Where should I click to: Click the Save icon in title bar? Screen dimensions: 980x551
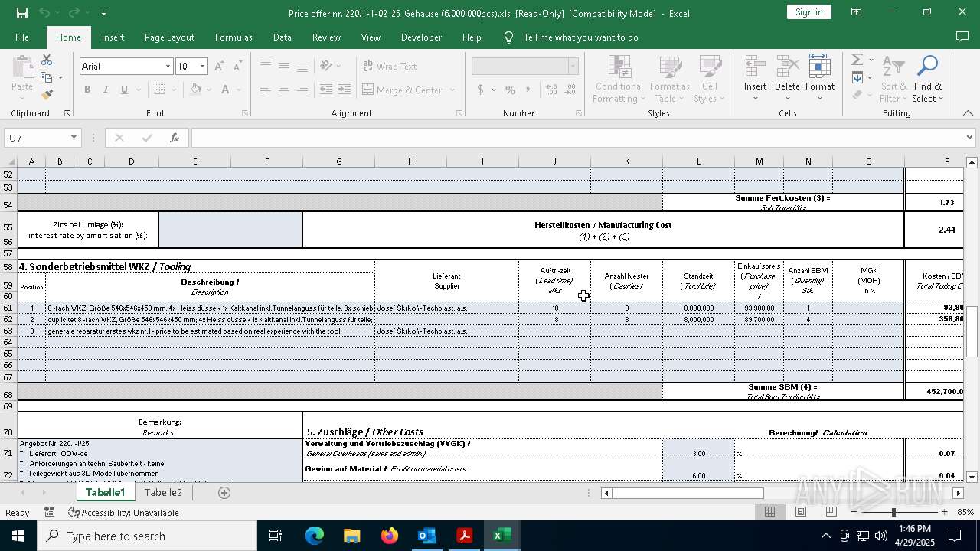pos(22,13)
